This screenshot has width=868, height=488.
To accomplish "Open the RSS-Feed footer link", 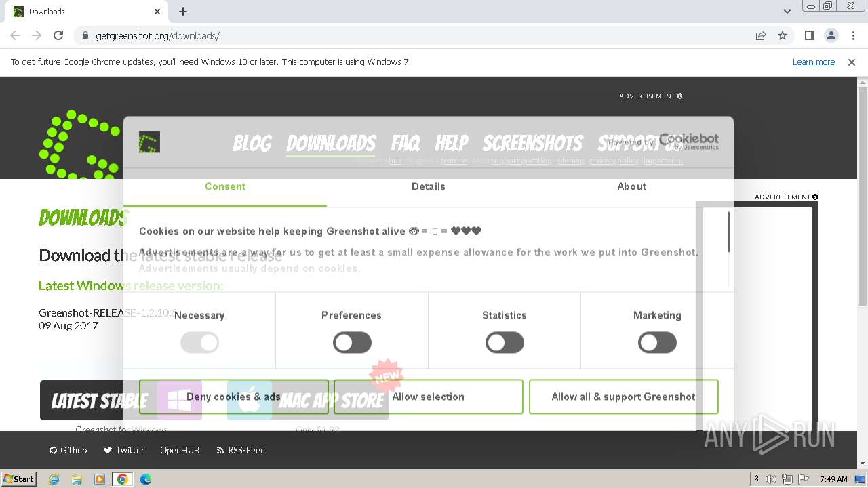I will point(241,450).
